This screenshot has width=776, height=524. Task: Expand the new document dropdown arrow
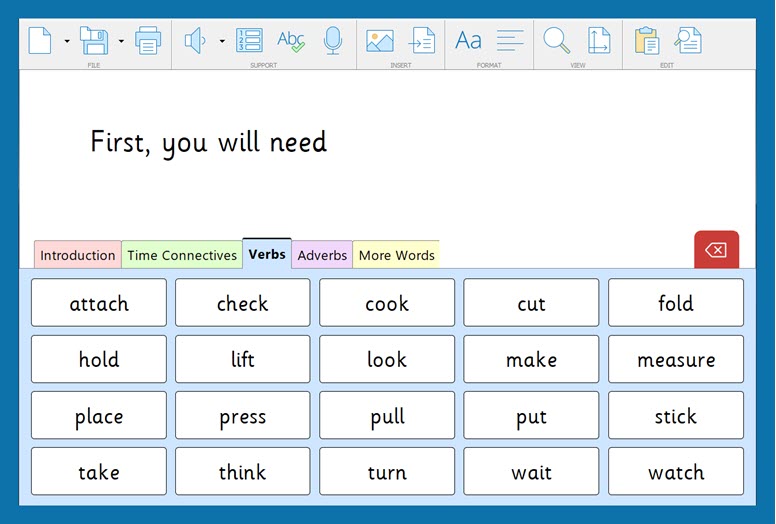click(67, 41)
